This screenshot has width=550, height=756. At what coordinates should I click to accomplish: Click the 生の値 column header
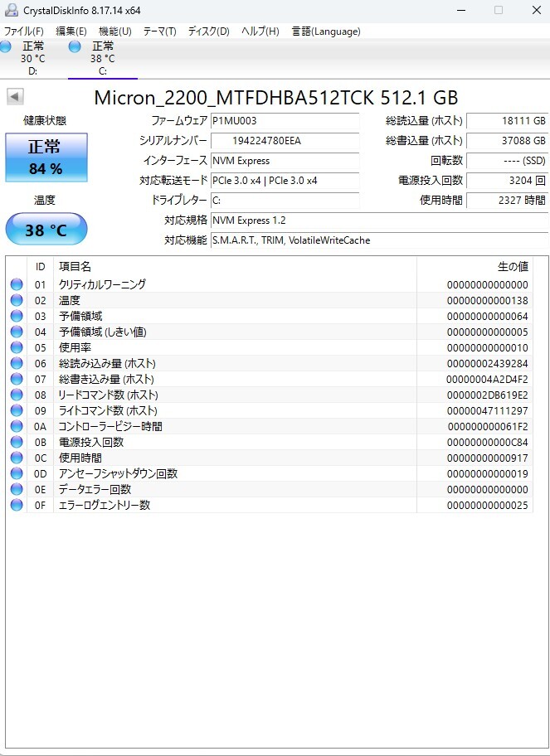(475, 267)
